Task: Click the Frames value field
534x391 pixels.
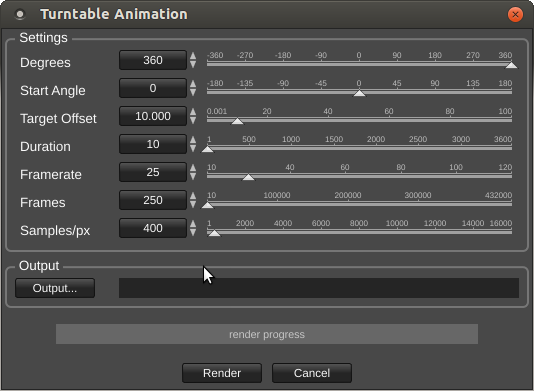Action: coord(153,200)
